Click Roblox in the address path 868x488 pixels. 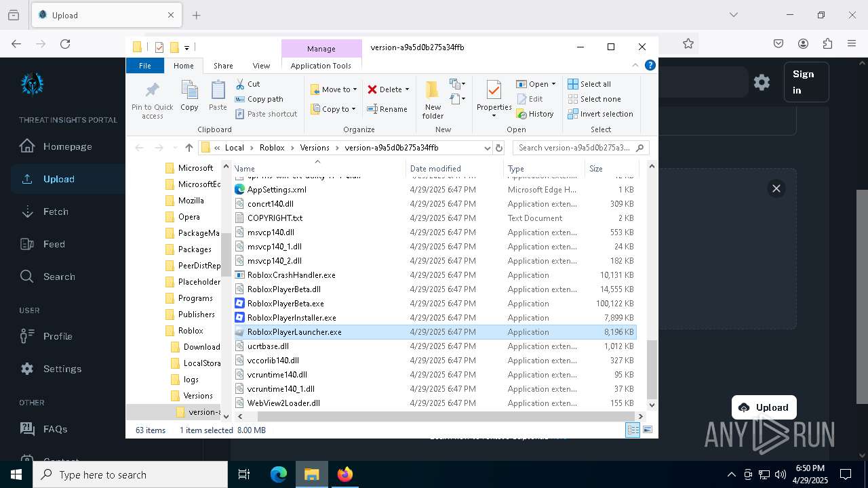point(272,148)
